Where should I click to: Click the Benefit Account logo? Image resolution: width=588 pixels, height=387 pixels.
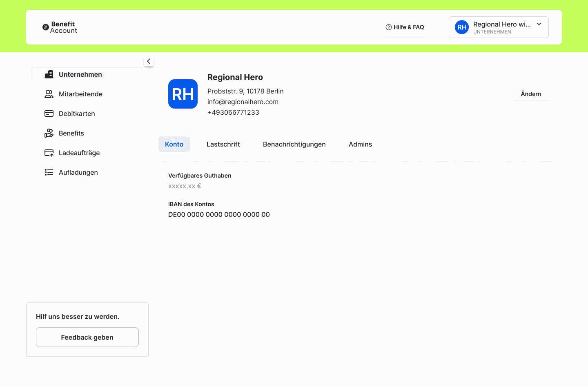pos(60,27)
